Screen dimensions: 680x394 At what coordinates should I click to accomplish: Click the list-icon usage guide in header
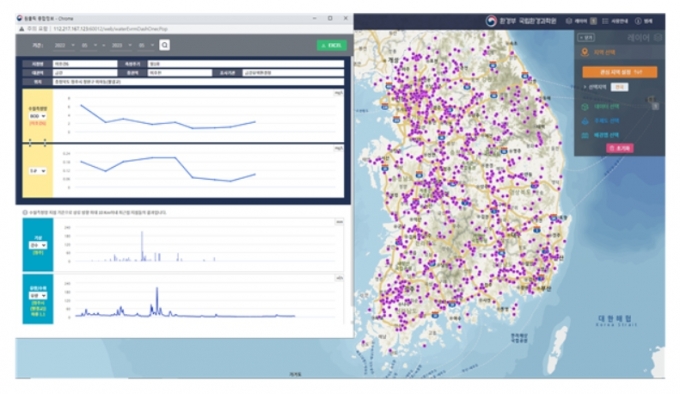615,21
